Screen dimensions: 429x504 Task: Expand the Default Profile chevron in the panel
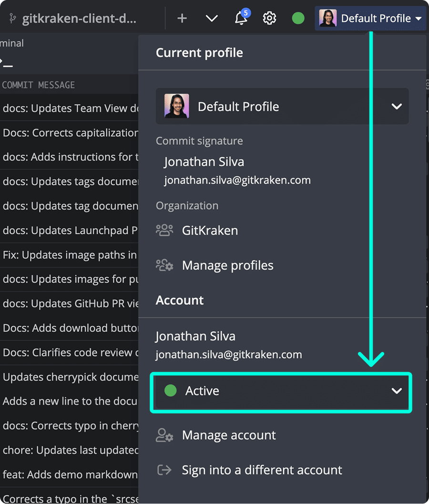(397, 106)
